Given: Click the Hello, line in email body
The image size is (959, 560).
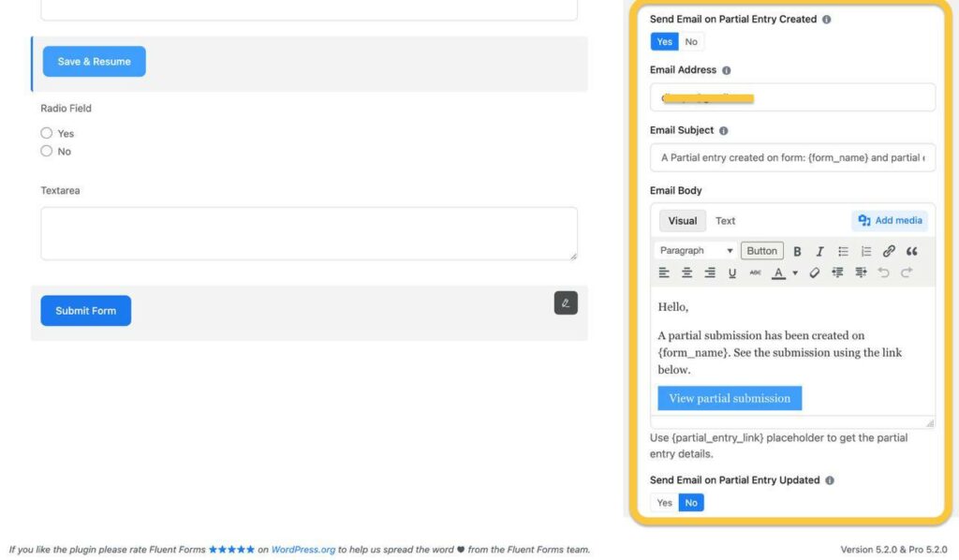Looking at the screenshot, I should click(672, 307).
